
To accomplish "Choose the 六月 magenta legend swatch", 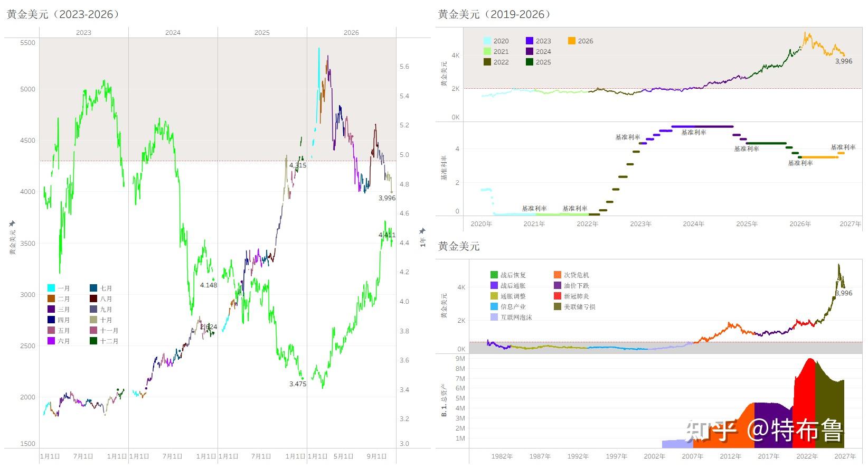I will click(51, 341).
